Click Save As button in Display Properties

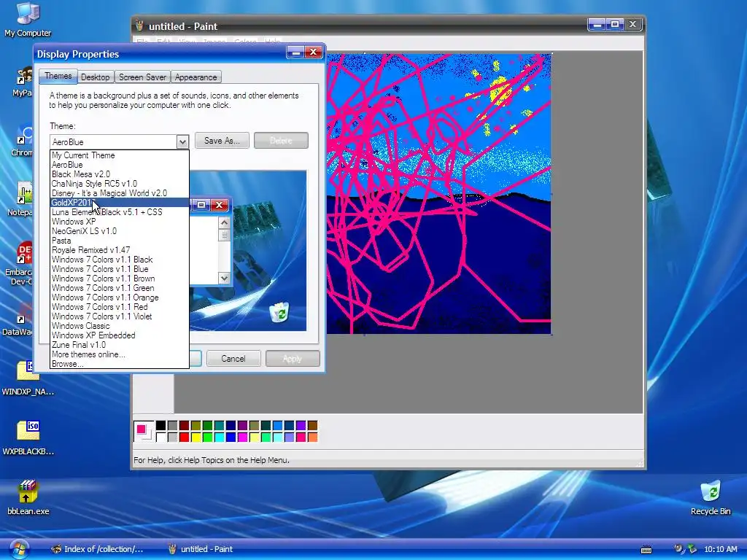(x=222, y=141)
